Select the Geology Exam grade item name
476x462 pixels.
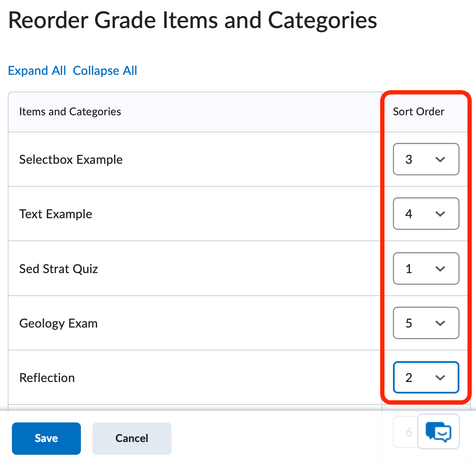pos(58,323)
